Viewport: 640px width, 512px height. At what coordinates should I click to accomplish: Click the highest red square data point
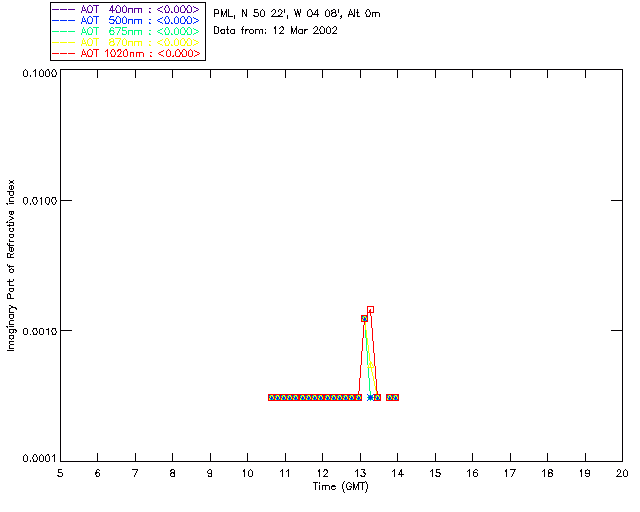(x=370, y=309)
